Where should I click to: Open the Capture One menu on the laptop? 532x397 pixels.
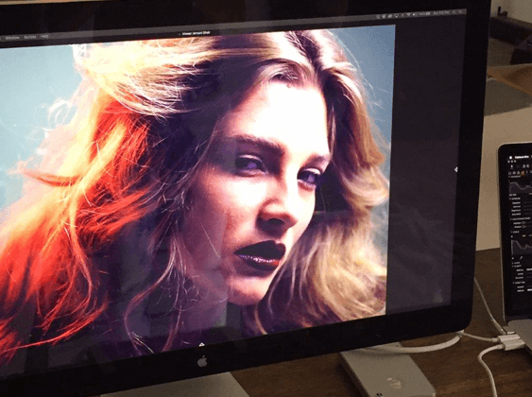click(x=522, y=157)
